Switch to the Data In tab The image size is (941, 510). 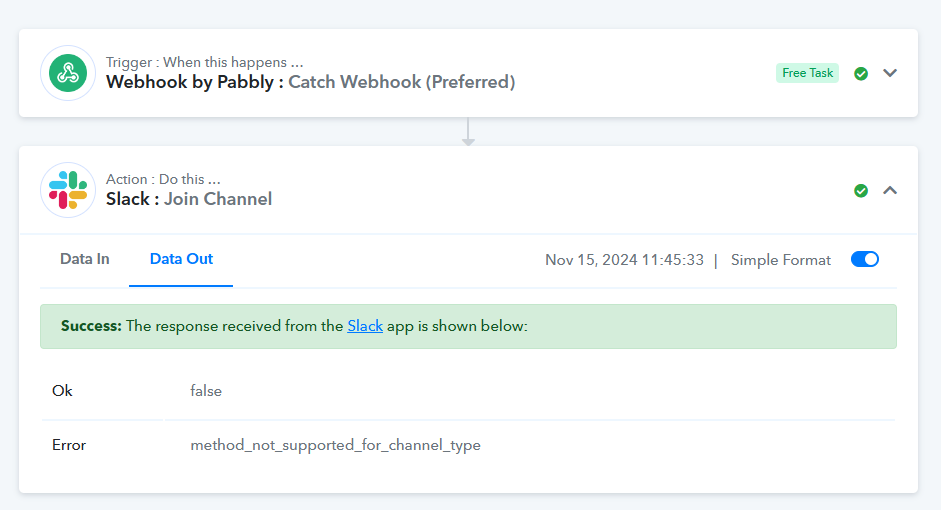[85, 259]
